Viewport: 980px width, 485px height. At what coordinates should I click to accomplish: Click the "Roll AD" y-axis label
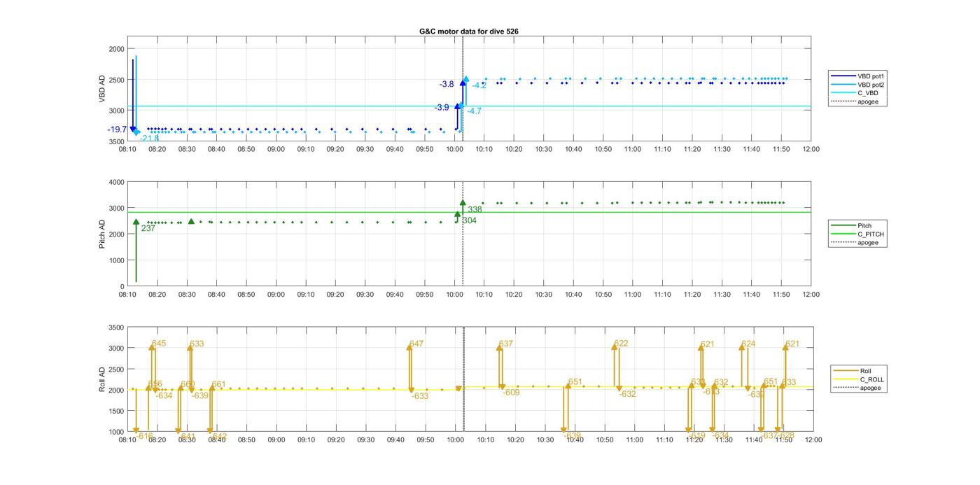coord(102,379)
